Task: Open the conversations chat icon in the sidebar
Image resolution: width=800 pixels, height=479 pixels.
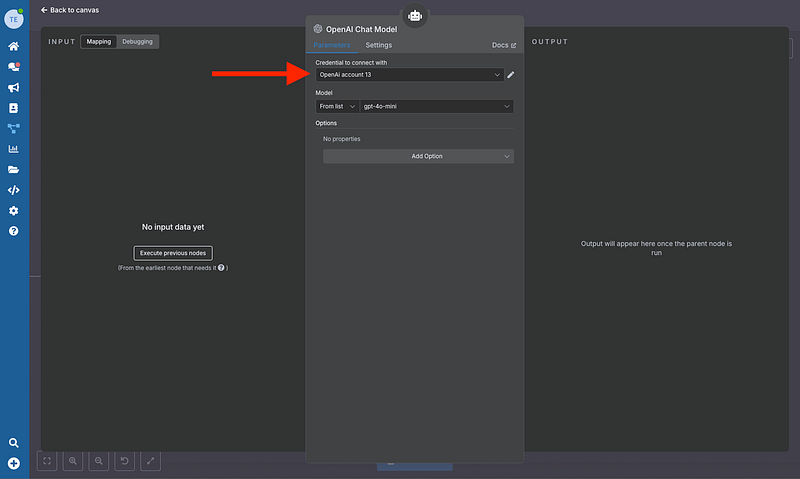Action: tap(14, 67)
